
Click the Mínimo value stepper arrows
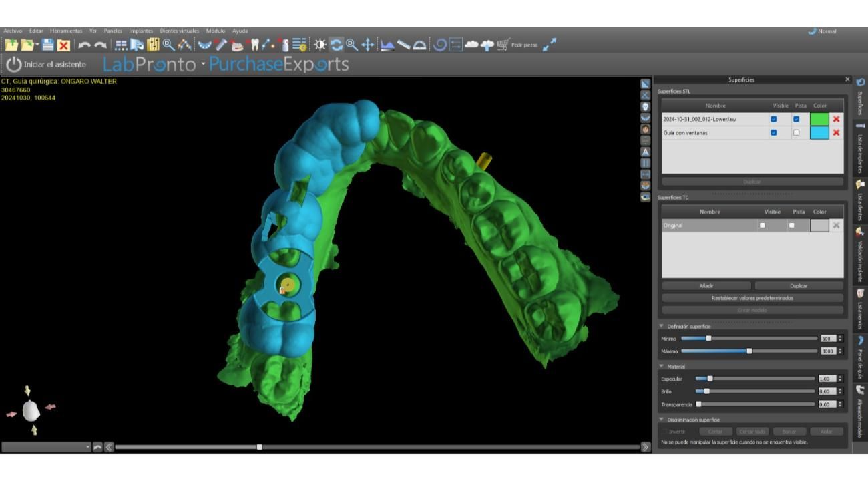point(840,339)
